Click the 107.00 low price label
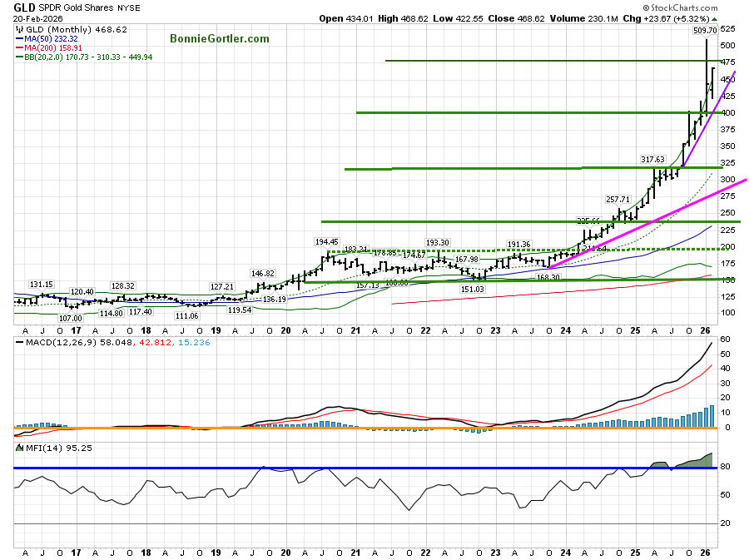This screenshot has width=749, height=560. point(71,318)
